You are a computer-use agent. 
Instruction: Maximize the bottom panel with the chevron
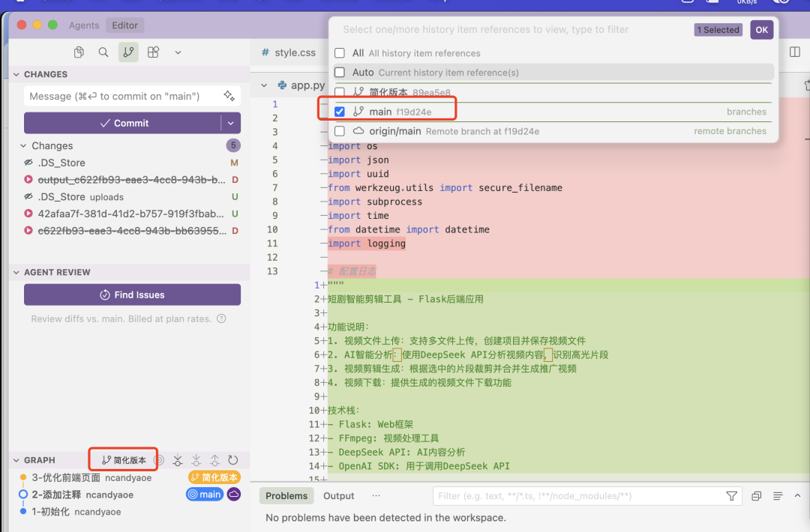797,496
